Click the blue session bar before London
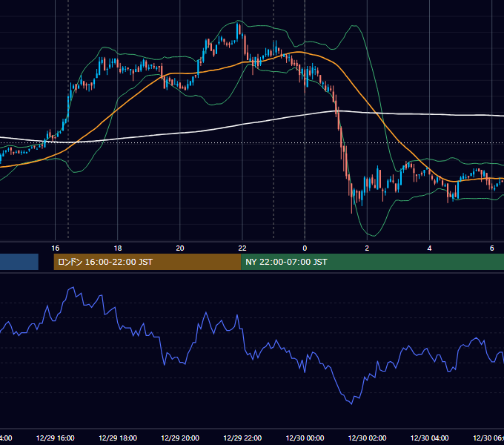Viewport: 504px width, 445px height. 19,262
